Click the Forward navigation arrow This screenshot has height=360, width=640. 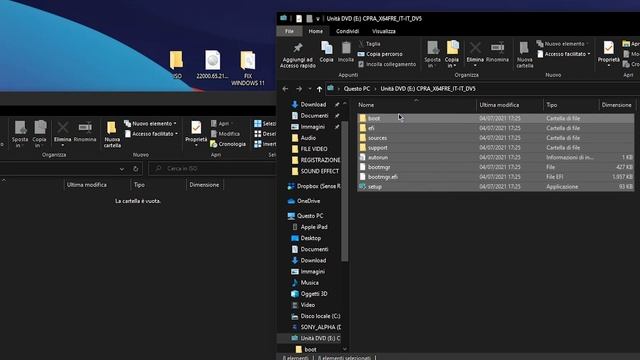pyautogui.click(x=299, y=89)
